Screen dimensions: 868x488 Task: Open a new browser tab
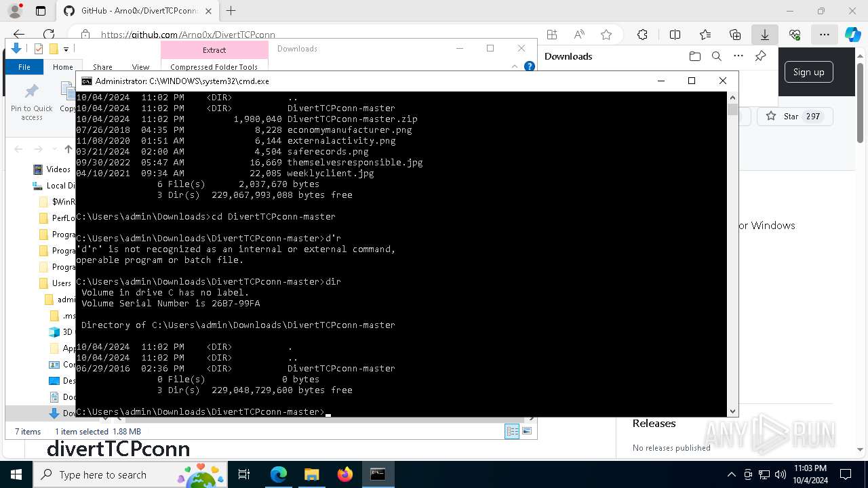click(x=231, y=11)
